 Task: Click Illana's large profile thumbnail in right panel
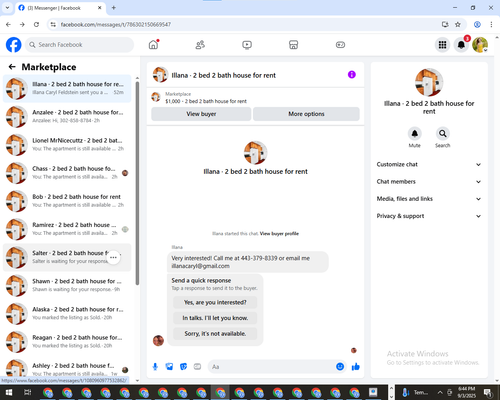click(429, 82)
